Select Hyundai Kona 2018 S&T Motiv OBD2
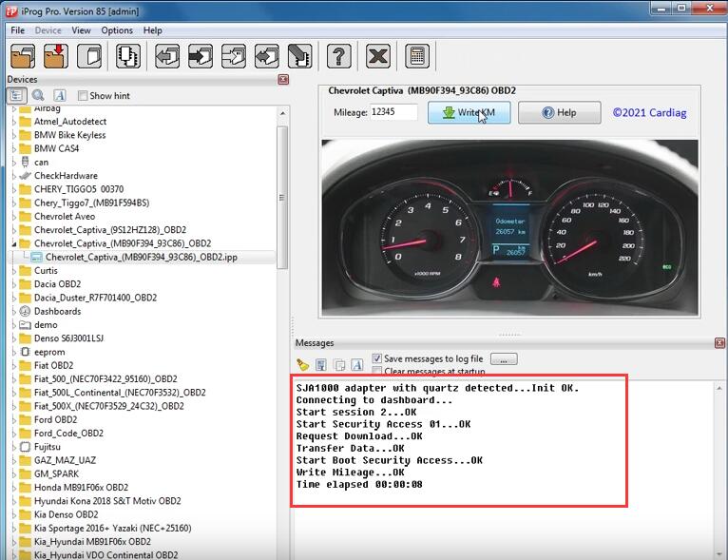This screenshot has height=560, width=728. (x=107, y=501)
